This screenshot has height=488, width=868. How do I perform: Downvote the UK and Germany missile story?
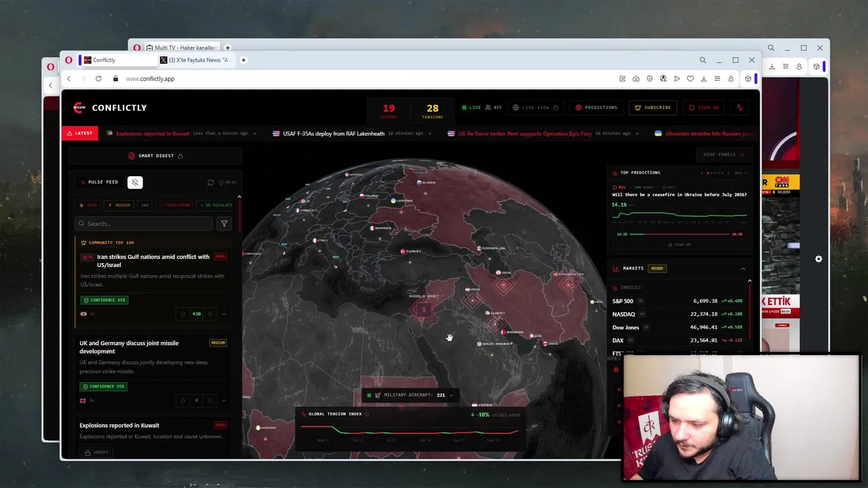coord(210,401)
